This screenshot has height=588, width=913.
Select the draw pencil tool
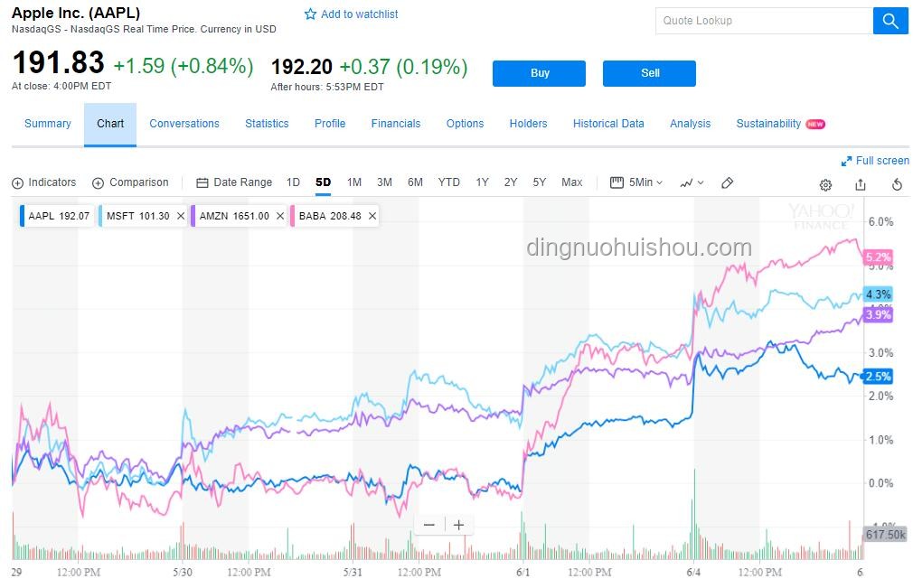pos(727,182)
